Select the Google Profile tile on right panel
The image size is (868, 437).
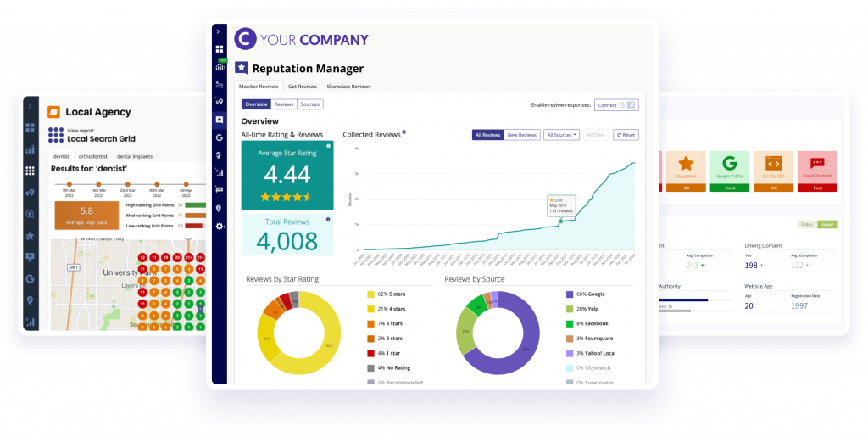tap(728, 168)
